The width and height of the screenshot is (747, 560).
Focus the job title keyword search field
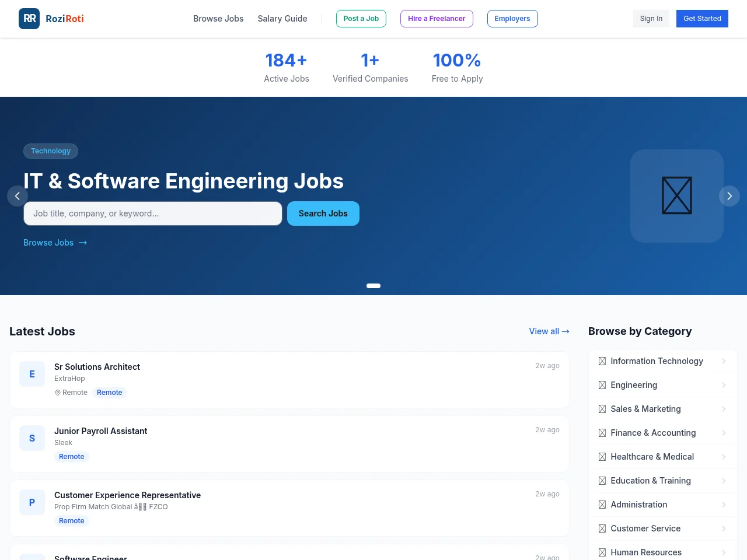[153, 213]
